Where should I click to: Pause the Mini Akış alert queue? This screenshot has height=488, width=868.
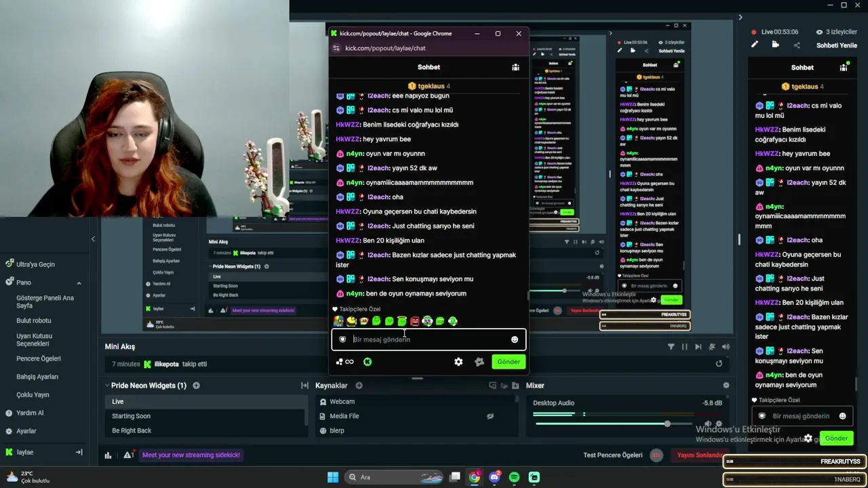(684, 347)
